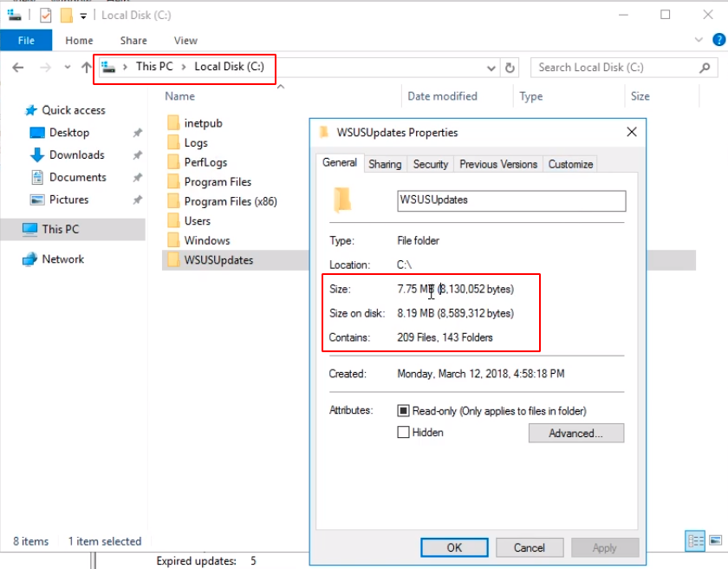The width and height of the screenshot is (728, 569).
Task: Open Pictures in the navigation pane
Action: tap(68, 199)
